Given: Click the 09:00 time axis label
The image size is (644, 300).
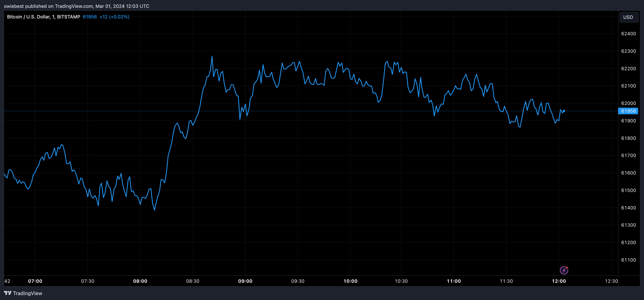Looking at the screenshot, I should tap(245, 281).
